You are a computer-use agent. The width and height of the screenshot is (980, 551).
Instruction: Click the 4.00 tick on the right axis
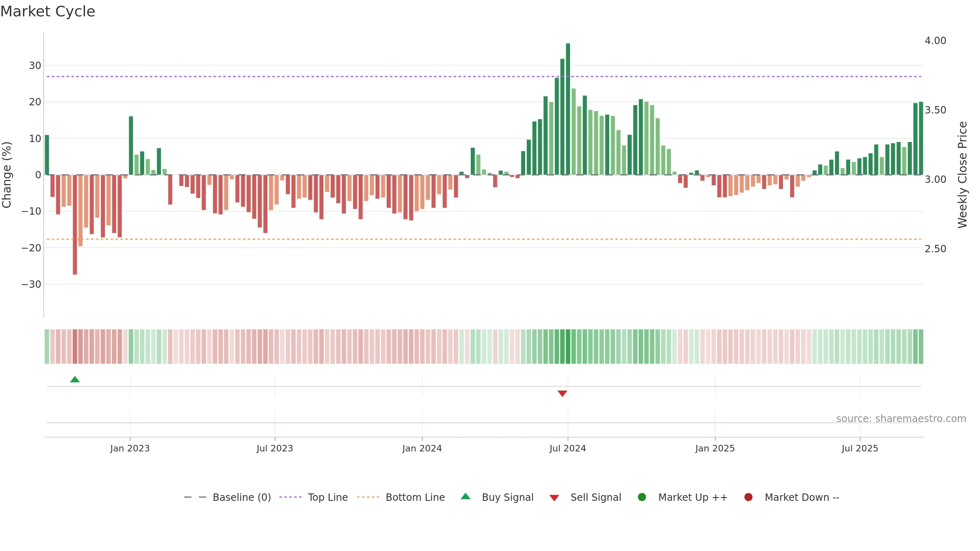click(x=935, y=41)
